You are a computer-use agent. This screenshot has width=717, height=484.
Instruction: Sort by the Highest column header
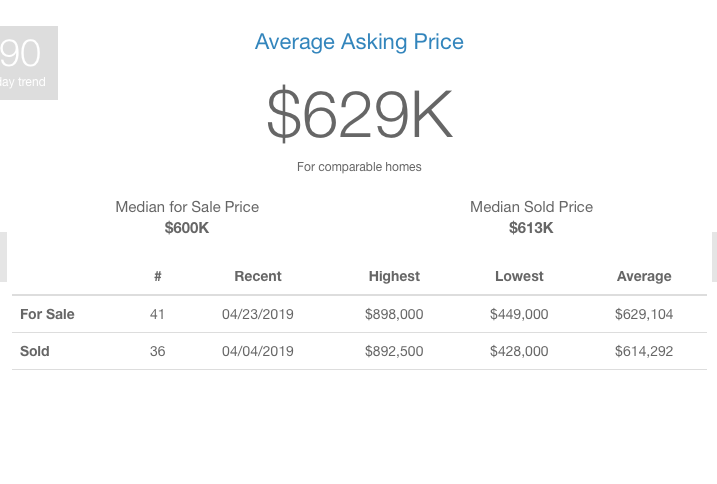coord(394,276)
